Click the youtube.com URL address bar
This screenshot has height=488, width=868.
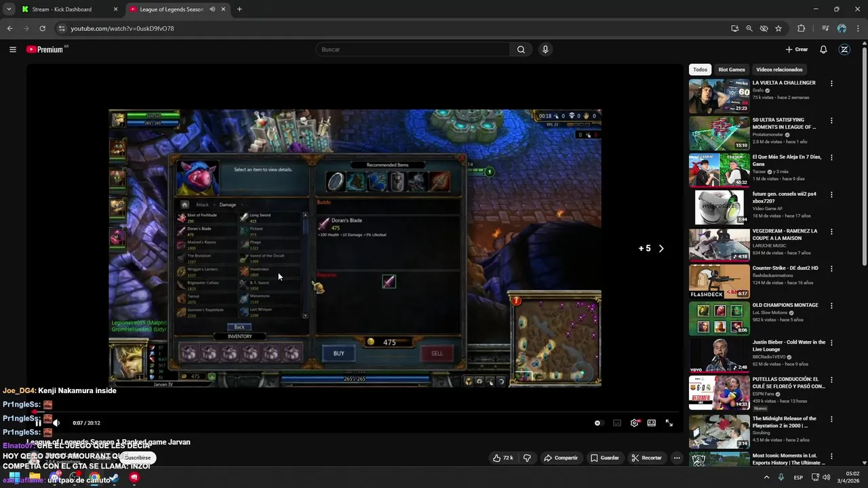pyautogui.click(x=393, y=28)
